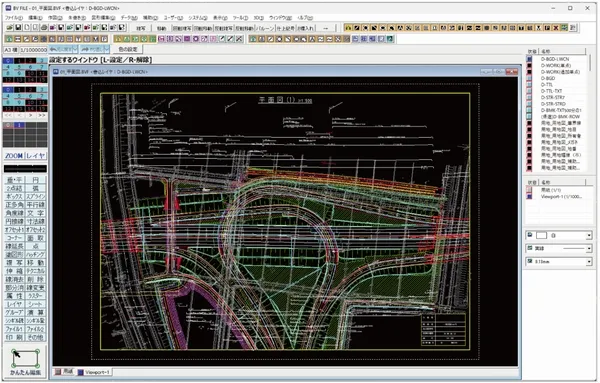Open the 作図 drawing menu
The image size is (600, 383).
55,18
